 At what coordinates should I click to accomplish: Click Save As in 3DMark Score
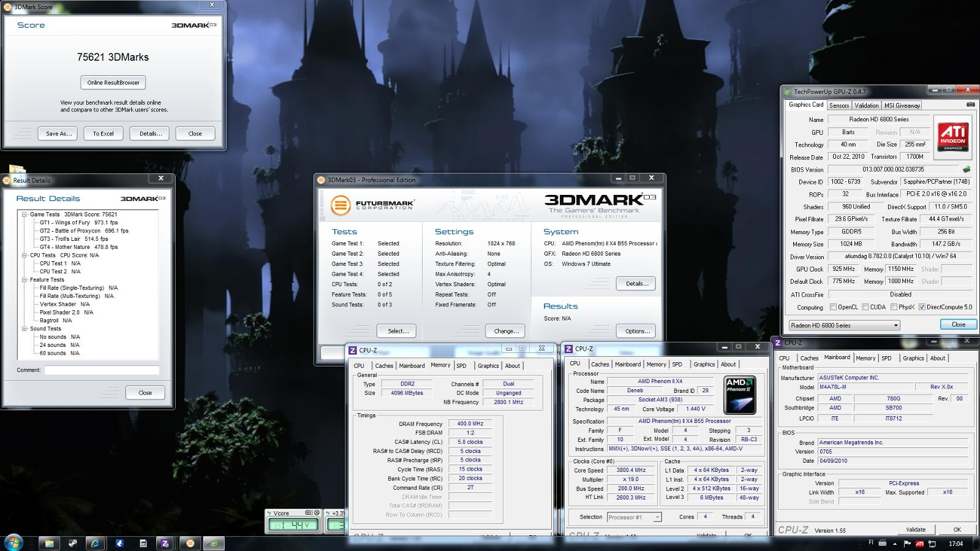tap(59, 134)
